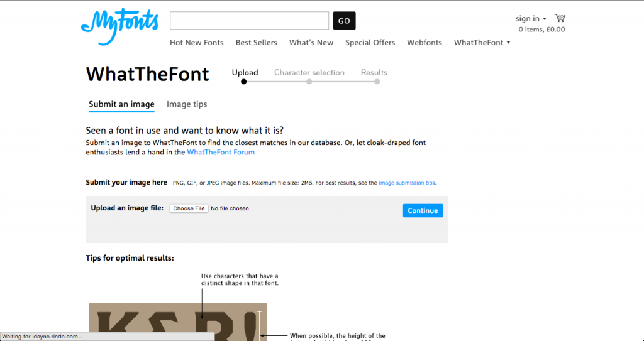
Task: Click the search input field
Action: coord(249,21)
